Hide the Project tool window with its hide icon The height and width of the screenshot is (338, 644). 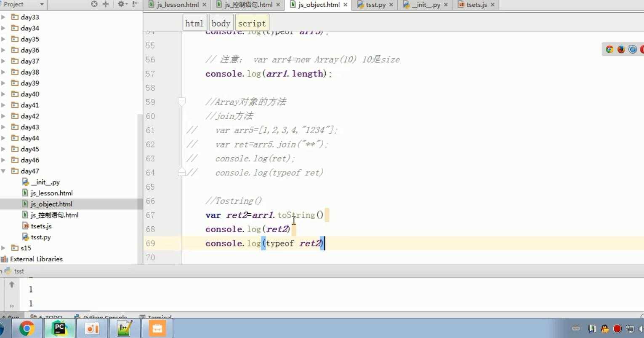pyautogui.click(x=135, y=4)
